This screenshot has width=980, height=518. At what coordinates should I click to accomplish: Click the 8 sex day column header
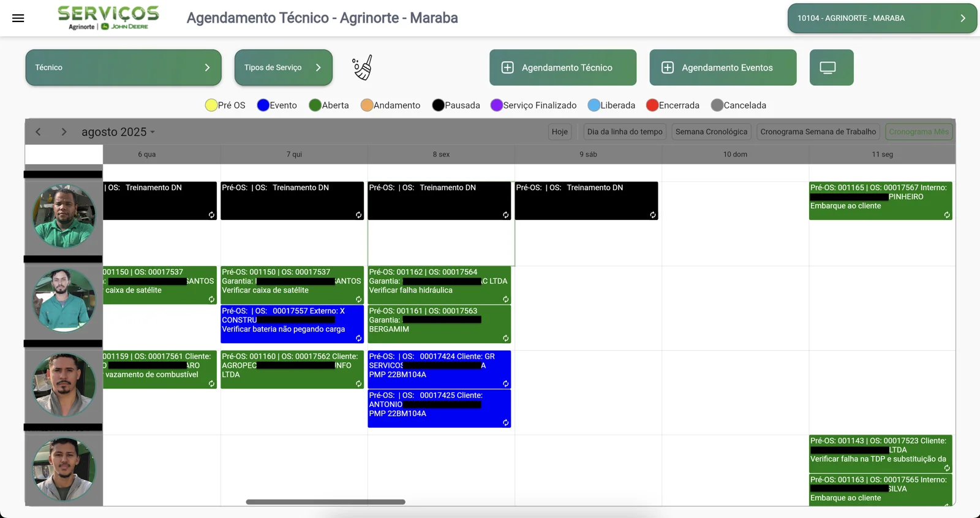(441, 154)
